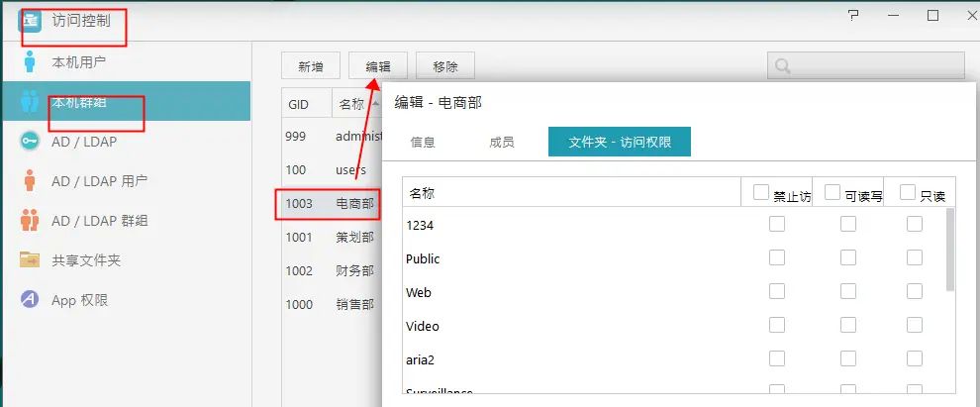Check 可读写 for Video folder
This screenshot has height=407, width=980.
click(x=848, y=325)
